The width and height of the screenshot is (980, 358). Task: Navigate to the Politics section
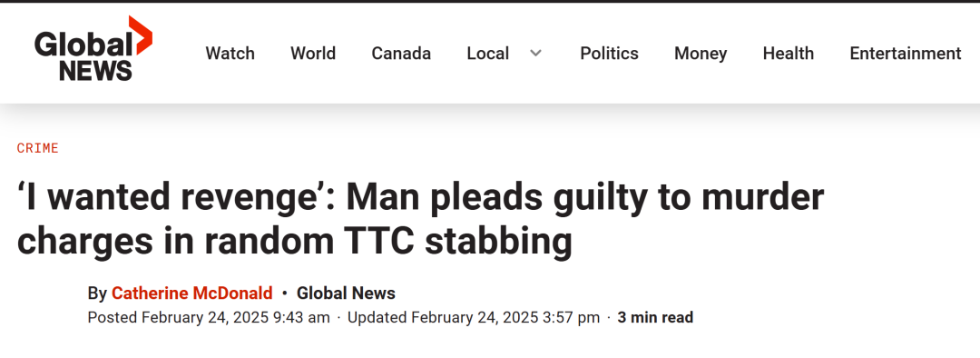[x=610, y=54]
